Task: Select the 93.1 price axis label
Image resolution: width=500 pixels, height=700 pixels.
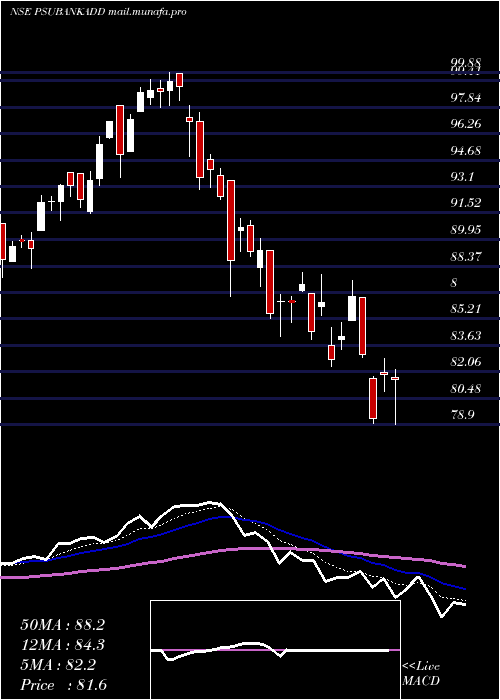Action: [462, 177]
